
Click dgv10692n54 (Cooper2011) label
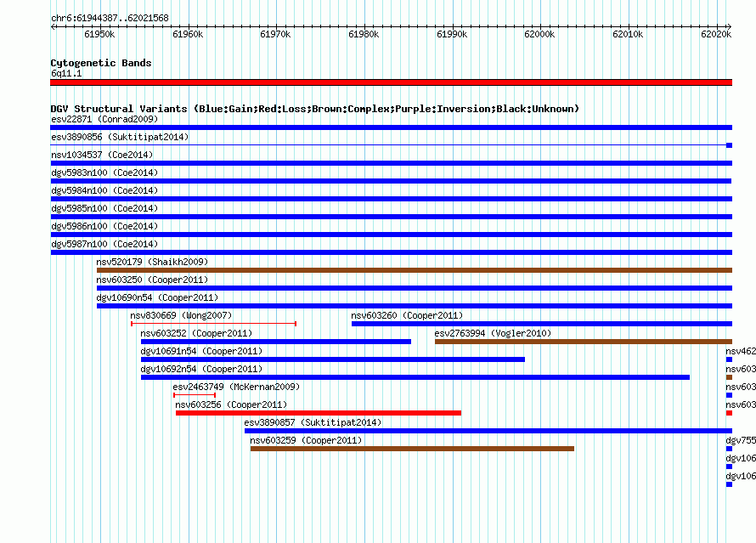click(201, 369)
